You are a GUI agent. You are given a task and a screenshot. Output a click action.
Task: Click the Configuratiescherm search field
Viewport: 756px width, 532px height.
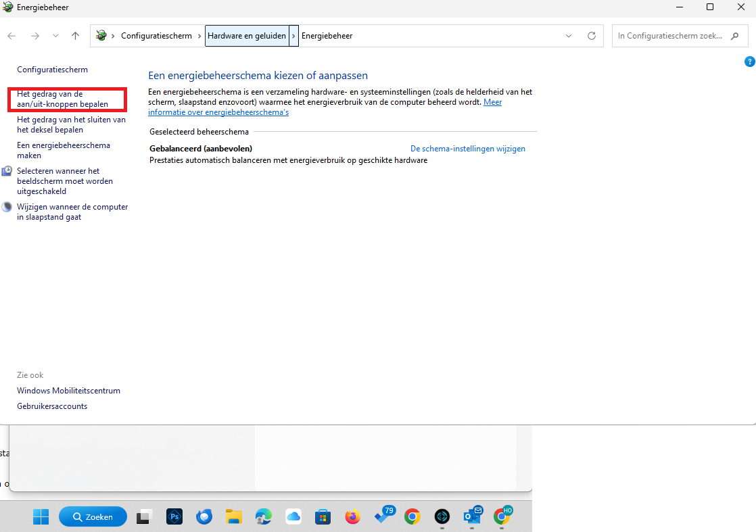click(x=669, y=36)
